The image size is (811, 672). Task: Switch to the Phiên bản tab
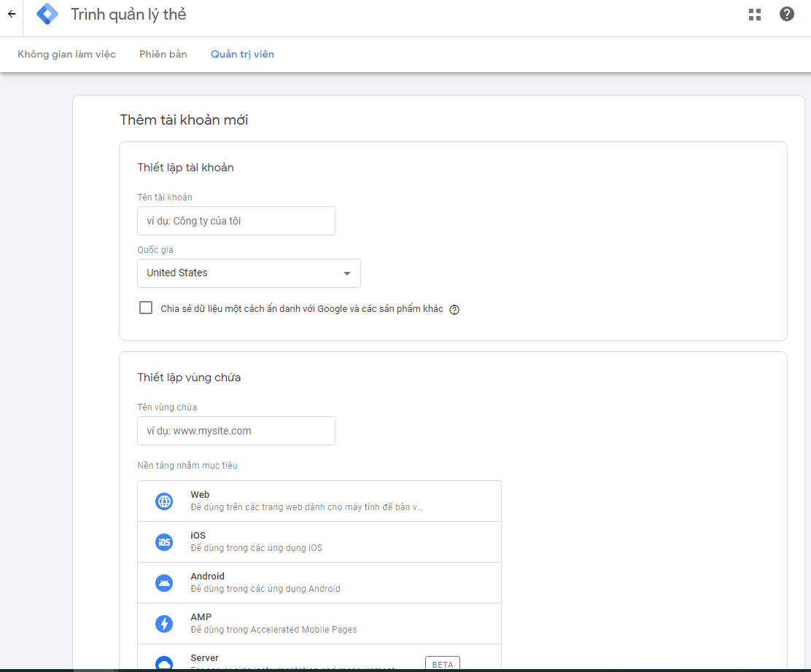pos(163,55)
